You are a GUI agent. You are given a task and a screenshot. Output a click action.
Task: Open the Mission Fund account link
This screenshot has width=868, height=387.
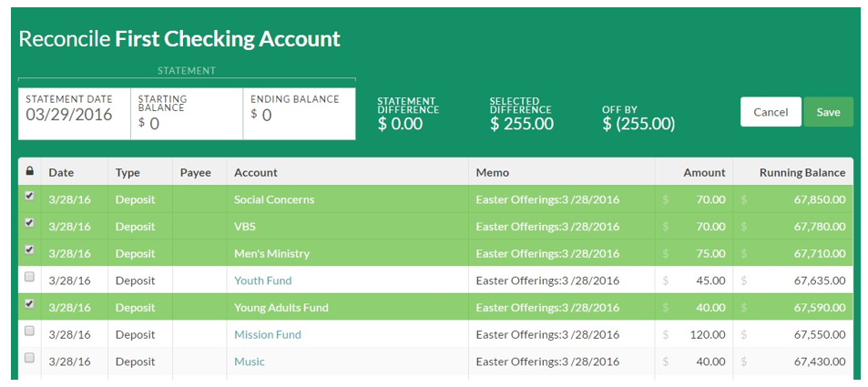pyautogui.click(x=268, y=335)
